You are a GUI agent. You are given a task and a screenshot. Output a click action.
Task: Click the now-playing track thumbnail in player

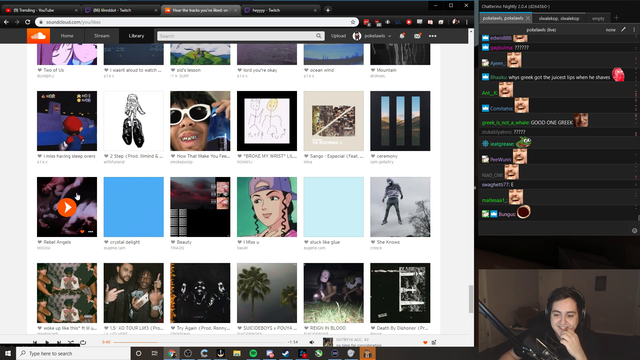tap(328, 342)
